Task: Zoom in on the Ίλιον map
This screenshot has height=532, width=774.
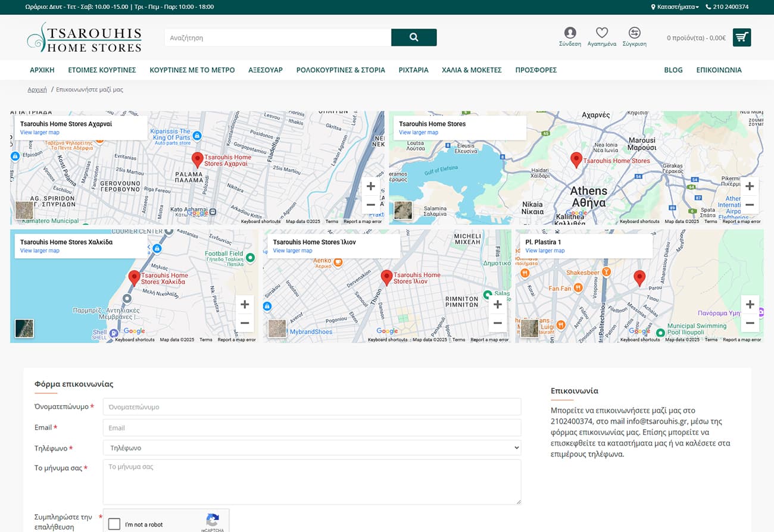Action: 497,305
